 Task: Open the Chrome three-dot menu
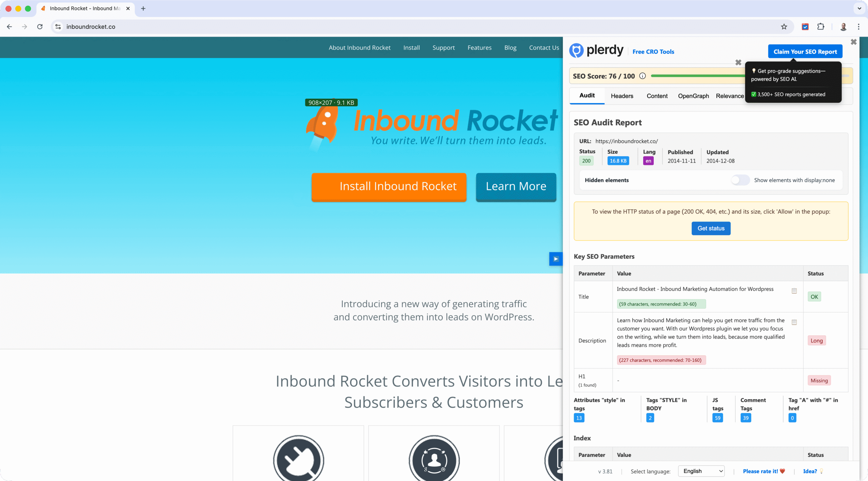click(x=859, y=26)
